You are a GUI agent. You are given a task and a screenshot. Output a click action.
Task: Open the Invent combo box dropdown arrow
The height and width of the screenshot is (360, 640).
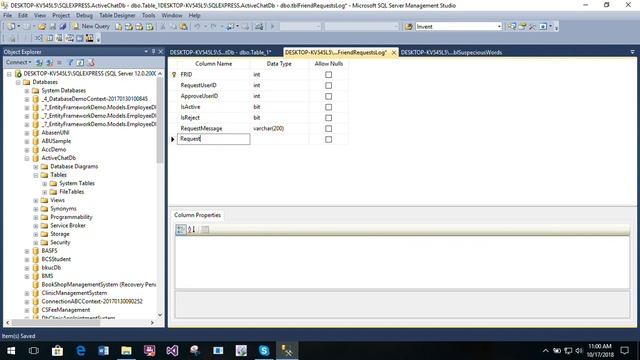click(499, 27)
